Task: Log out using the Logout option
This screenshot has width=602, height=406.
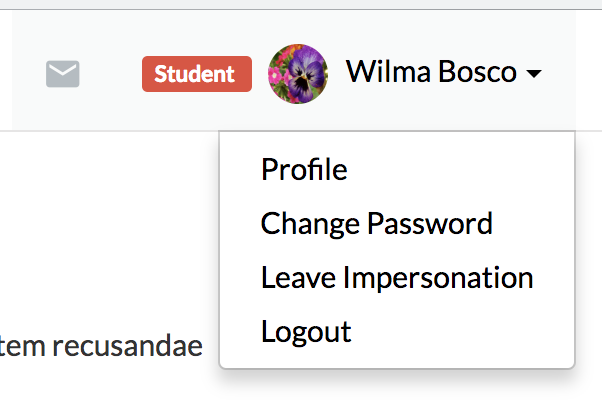Action: click(306, 331)
